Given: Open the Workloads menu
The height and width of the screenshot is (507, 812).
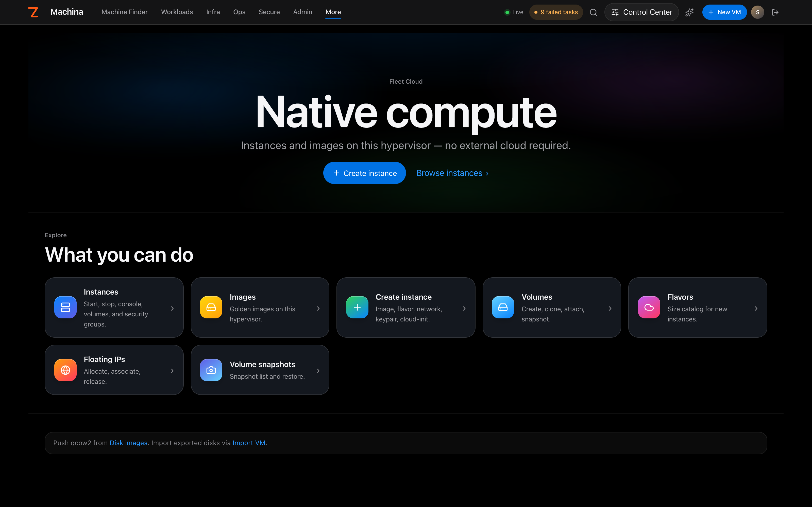Looking at the screenshot, I should (x=177, y=12).
